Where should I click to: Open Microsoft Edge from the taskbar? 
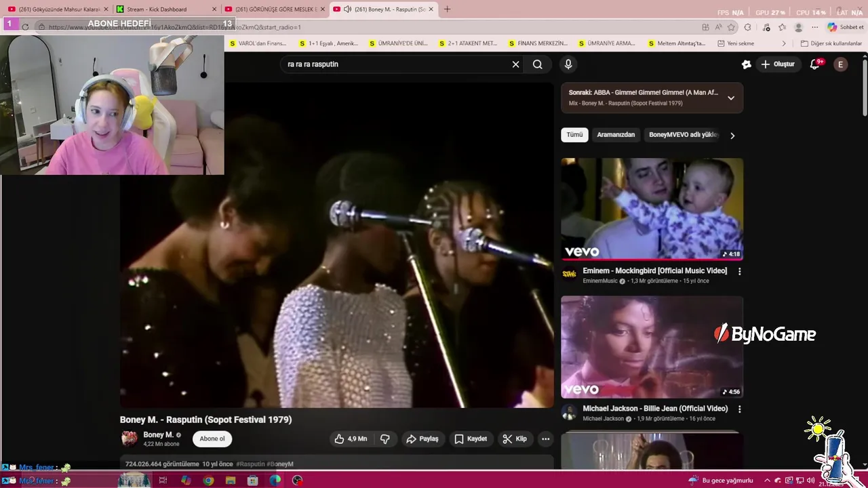pos(275,481)
